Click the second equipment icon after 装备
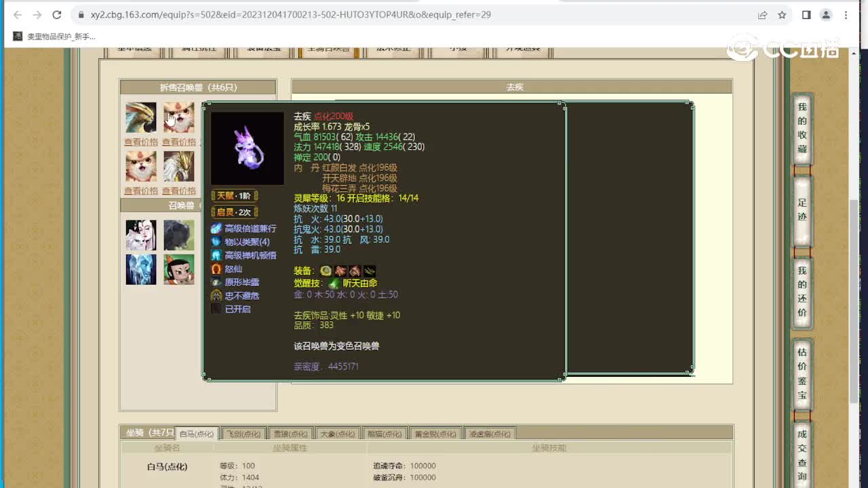Viewport: 868px width, 488px height. 340,271
